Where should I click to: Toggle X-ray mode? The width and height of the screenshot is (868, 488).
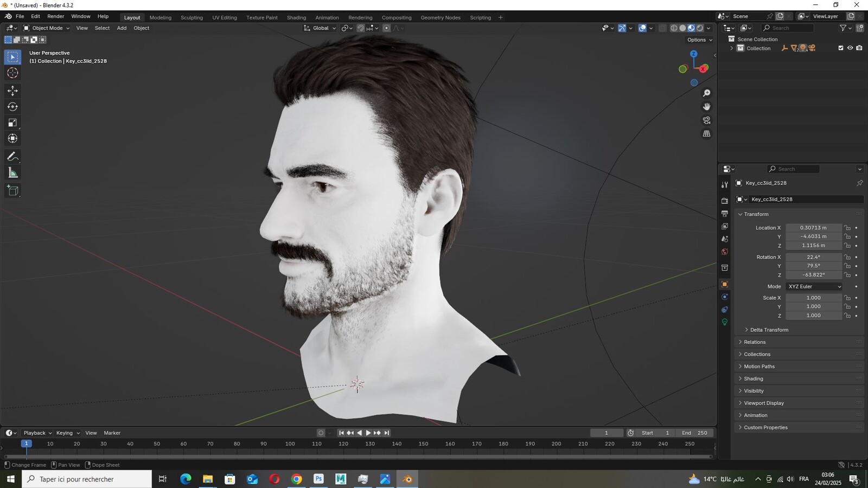[662, 28]
